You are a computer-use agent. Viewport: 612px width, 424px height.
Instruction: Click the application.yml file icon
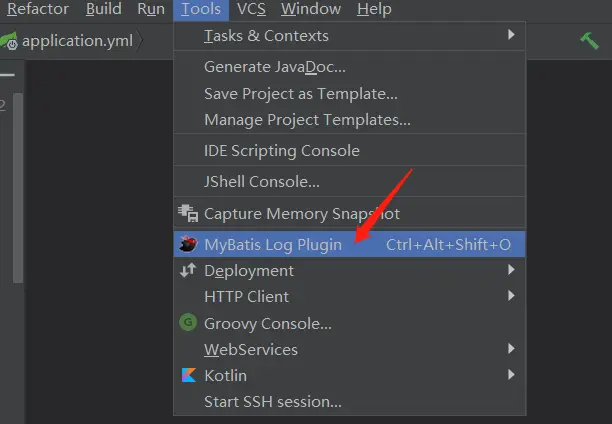9,42
